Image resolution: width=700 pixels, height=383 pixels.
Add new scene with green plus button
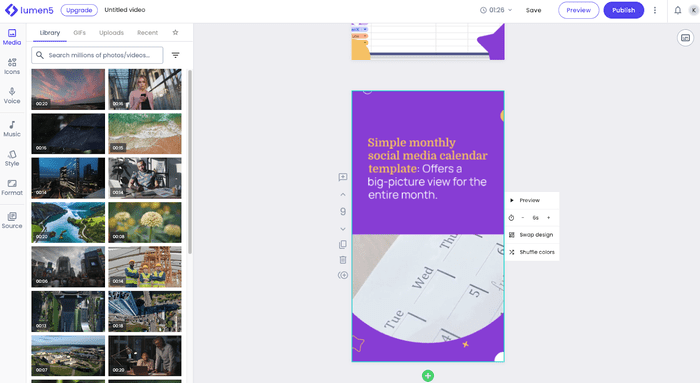click(x=428, y=376)
